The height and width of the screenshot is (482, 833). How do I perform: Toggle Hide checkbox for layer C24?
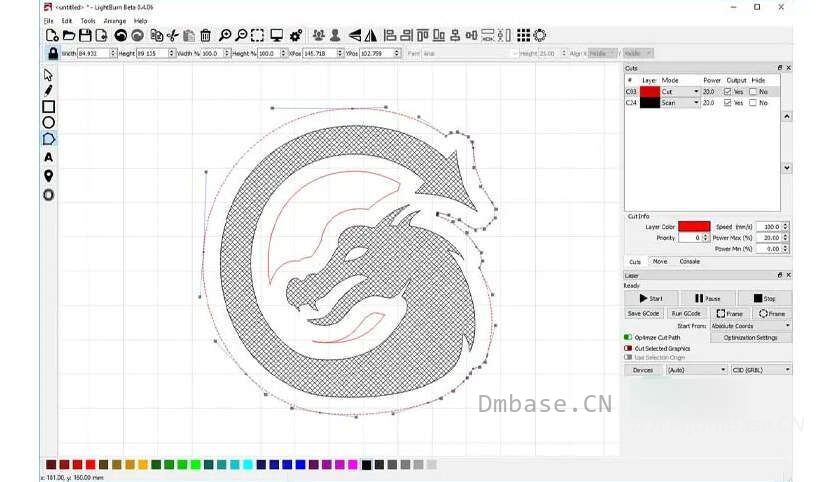point(753,103)
